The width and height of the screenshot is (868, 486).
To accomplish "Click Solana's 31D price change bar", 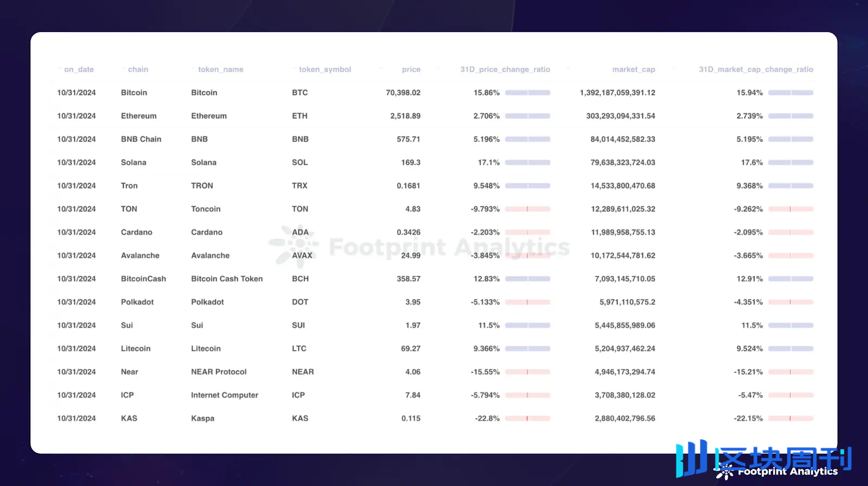I will (x=527, y=163).
